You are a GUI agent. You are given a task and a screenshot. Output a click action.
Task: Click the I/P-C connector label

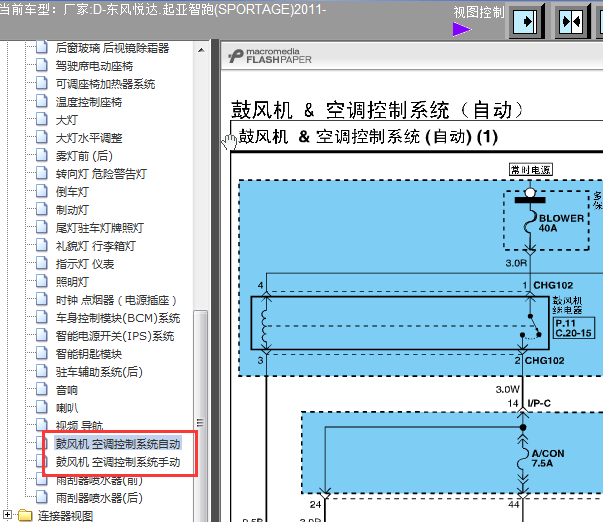pyautogui.click(x=539, y=403)
